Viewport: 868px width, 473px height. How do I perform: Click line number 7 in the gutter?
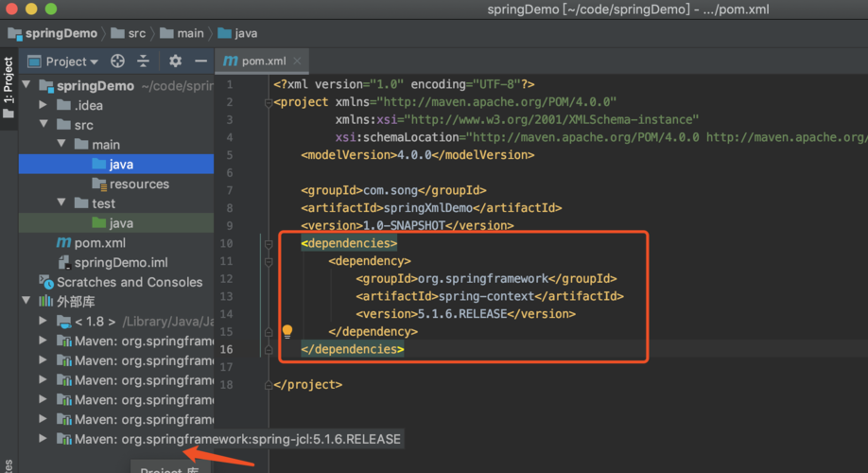(229, 190)
